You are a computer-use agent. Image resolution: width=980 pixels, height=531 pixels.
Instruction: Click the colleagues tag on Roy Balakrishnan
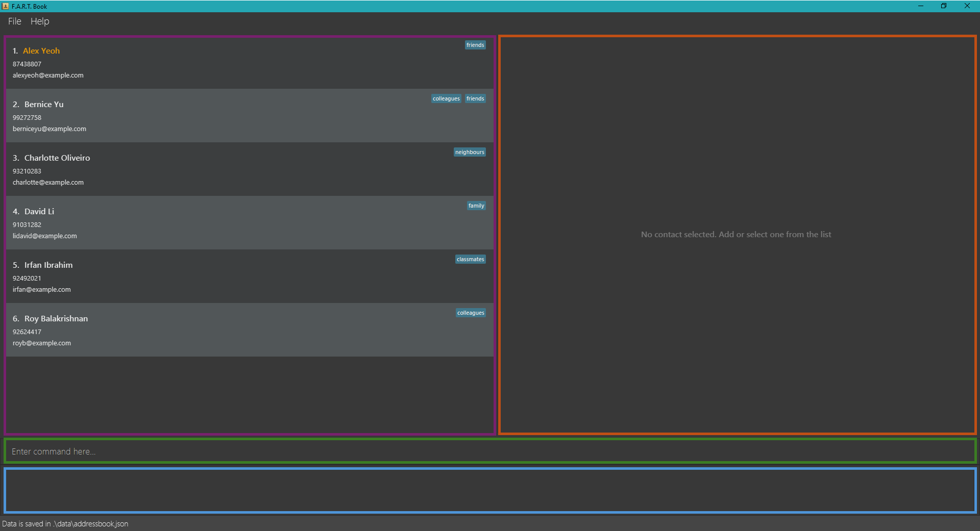point(471,313)
